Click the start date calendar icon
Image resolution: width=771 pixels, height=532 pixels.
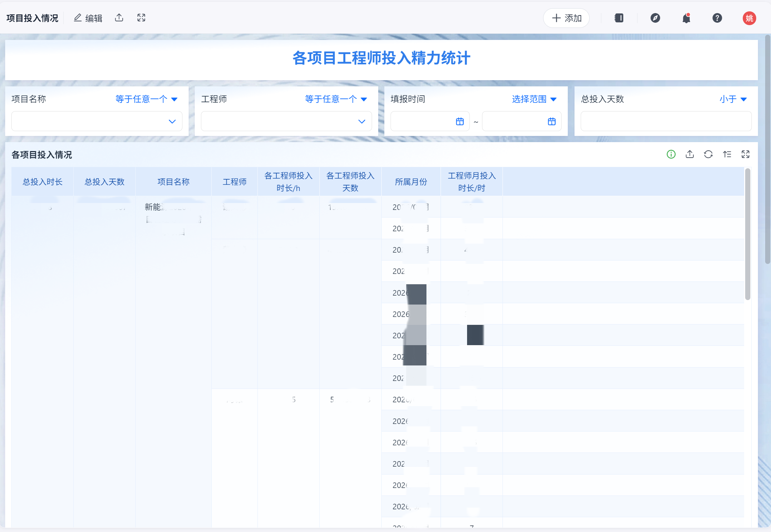(x=460, y=121)
